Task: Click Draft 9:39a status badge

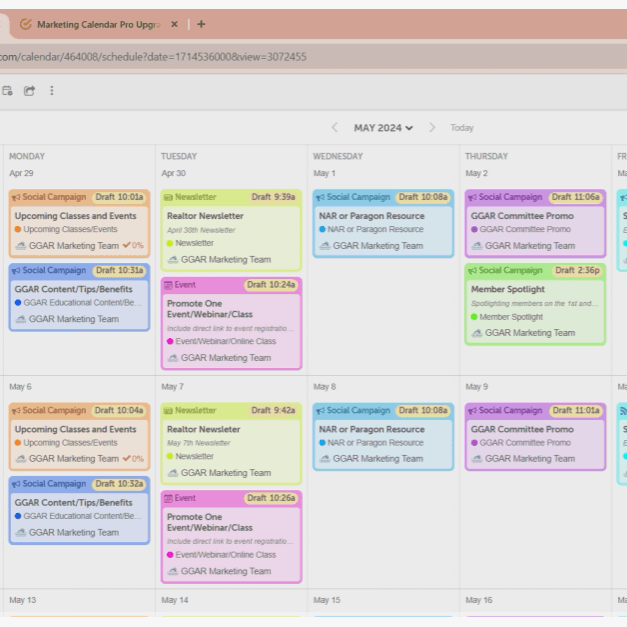Action: tap(273, 197)
